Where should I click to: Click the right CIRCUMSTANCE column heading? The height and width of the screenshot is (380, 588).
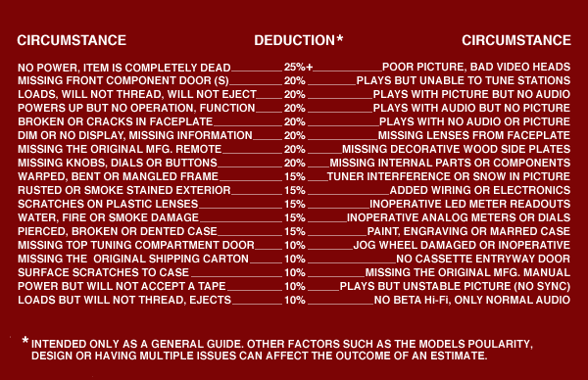(x=516, y=40)
